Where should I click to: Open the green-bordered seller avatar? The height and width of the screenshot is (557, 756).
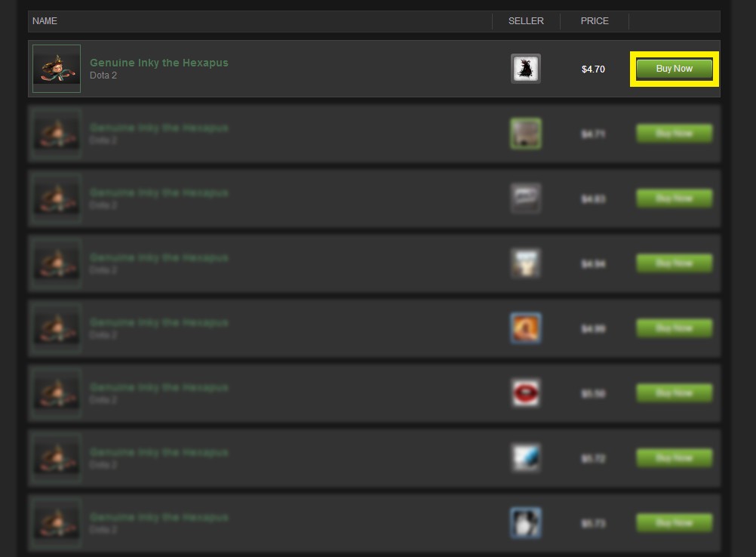coord(526,134)
